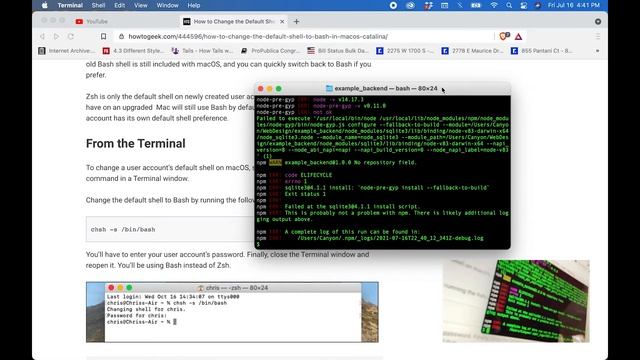Click the Bluetooth status icon
Viewport: 640px width, 360px height.
[x=460, y=5]
